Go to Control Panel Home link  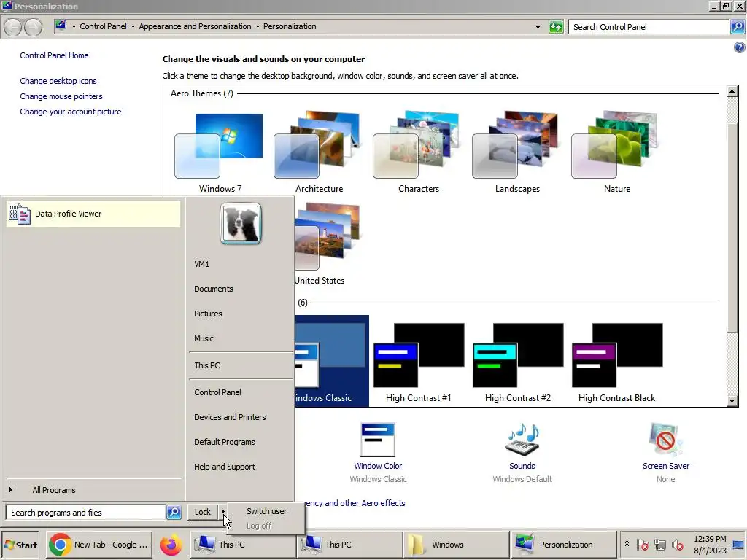pyautogui.click(x=54, y=55)
